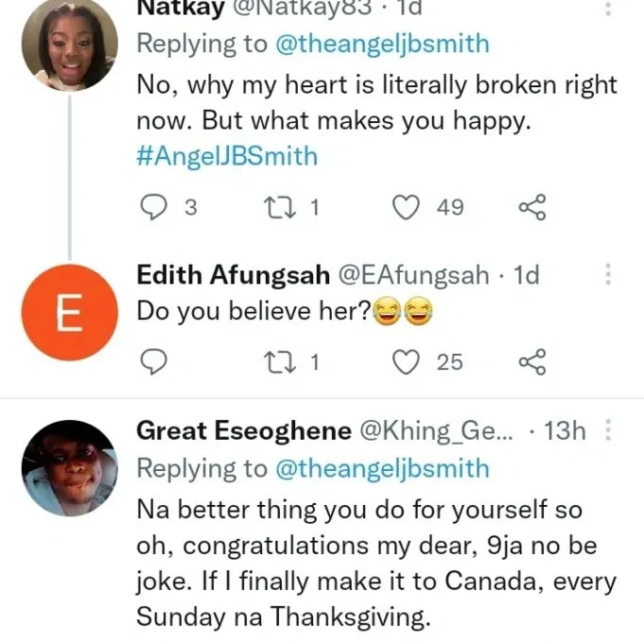Image resolution: width=644 pixels, height=644 pixels.
Task: Open @theangeljbsmith mention in Great Eseoghene's reply
Action: point(382,468)
